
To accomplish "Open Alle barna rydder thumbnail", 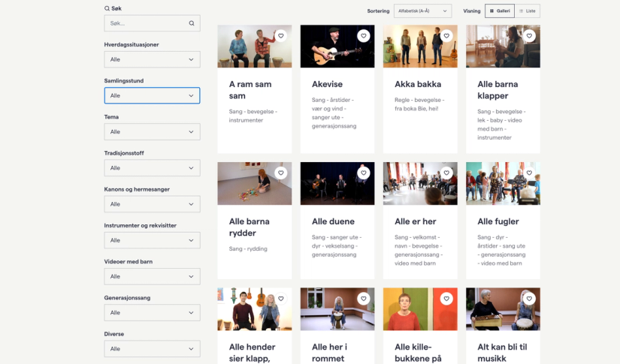I will [x=255, y=184].
